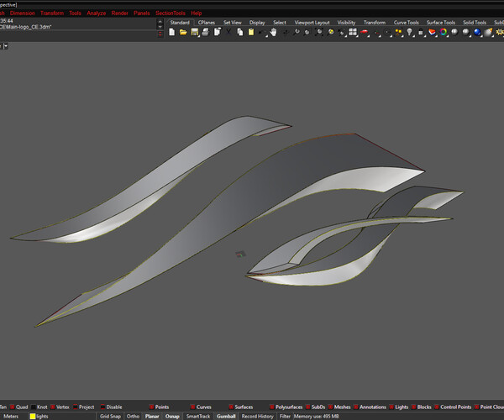
Task: Open the yellow lights layer selector
Action: click(x=38, y=416)
